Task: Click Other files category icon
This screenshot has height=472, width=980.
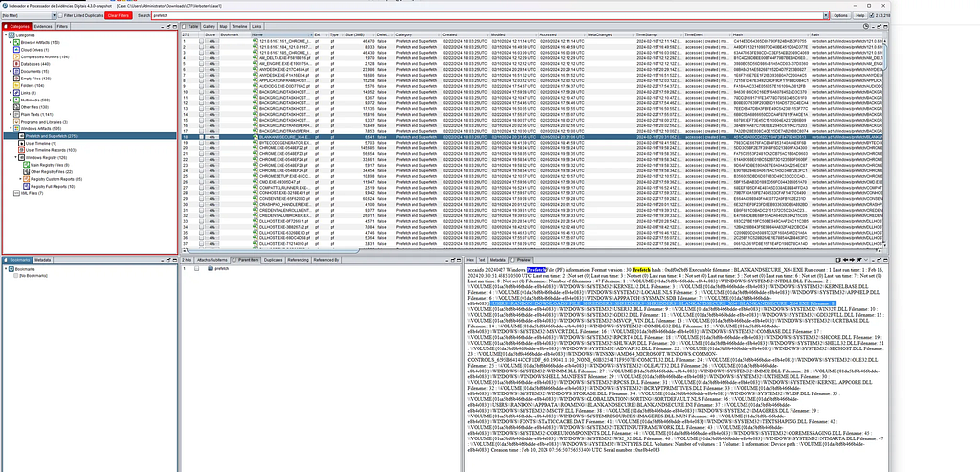Action: (x=15, y=107)
